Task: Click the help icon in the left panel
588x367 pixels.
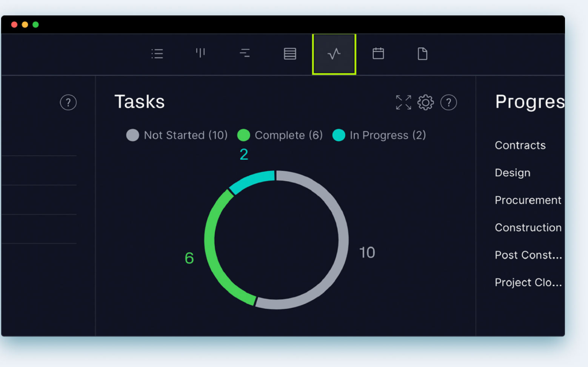Action: pyautogui.click(x=68, y=102)
